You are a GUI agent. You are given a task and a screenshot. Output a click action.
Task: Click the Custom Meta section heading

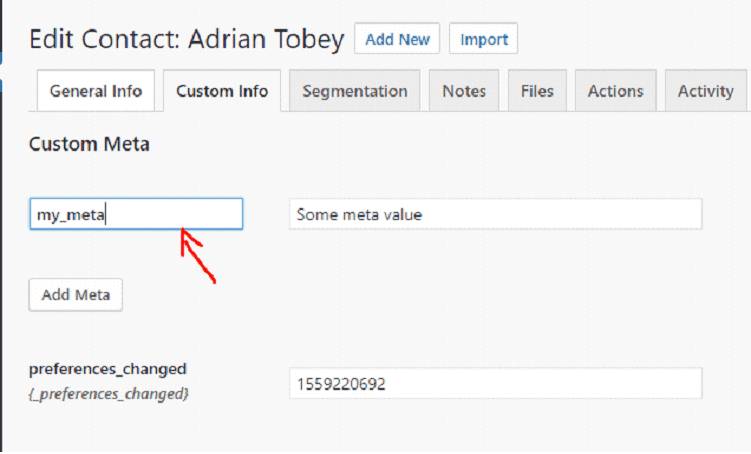pyautogui.click(x=89, y=145)
